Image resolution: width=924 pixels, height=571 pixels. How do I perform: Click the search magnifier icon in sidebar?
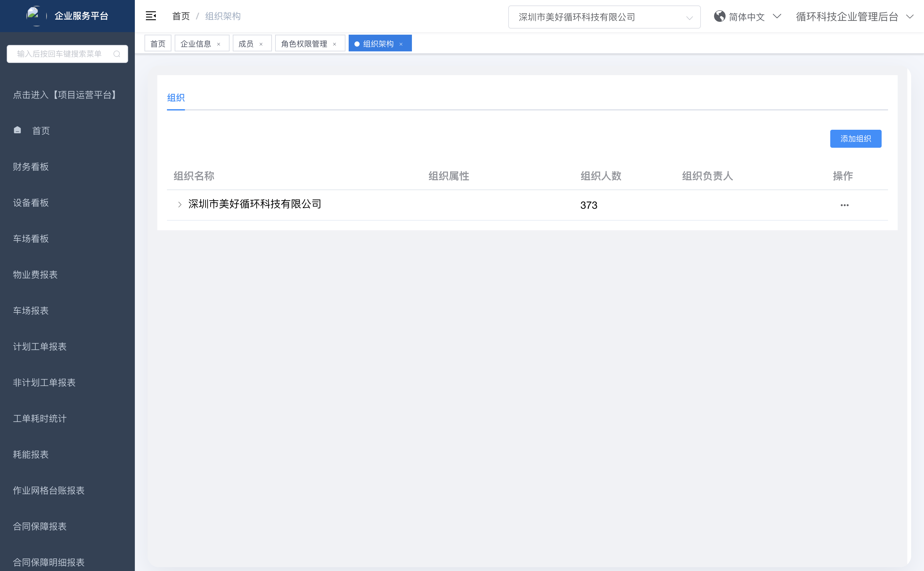tap(117, 54)
